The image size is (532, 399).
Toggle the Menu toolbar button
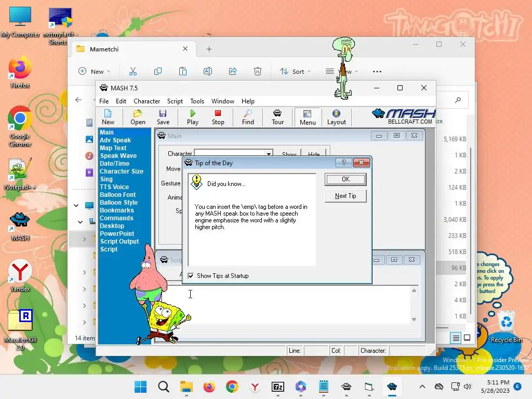point(308,117)
